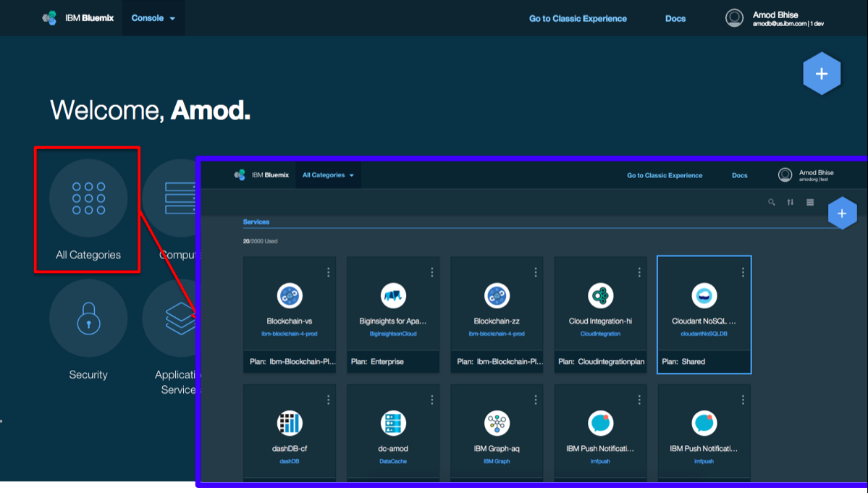
Task: Click the hexagon plus button in inset window
Action: point(842,213)
